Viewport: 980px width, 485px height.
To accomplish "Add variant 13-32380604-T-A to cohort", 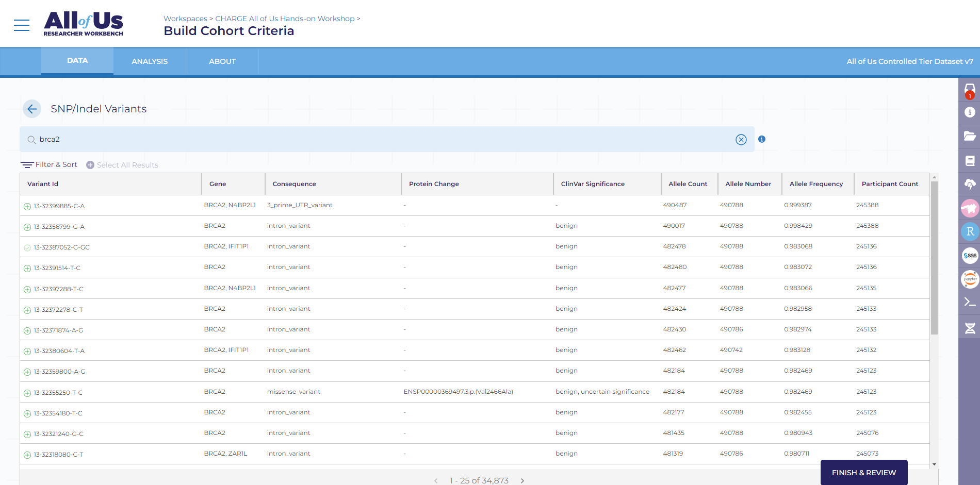I will coord(27,351).
